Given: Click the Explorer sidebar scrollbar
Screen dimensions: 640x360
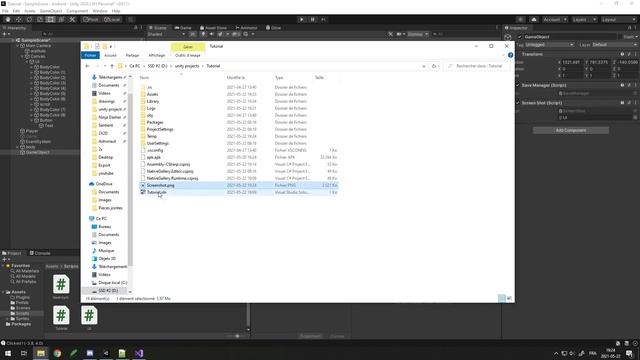Looking at the screenshot, I should tap(130, 180).
